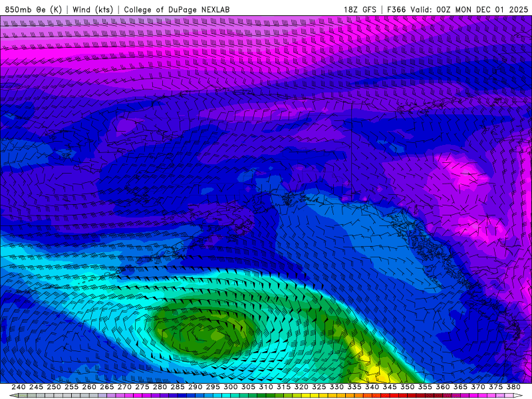Click the "18Z GFS" model run label
Image resolution: width=532 pixels, height=399 pixels.
click(360, 9)
